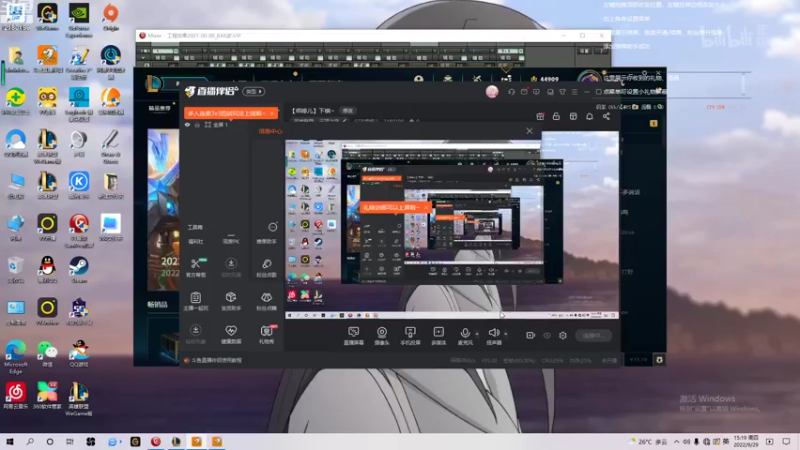Screen dimensions: 800x450
Task: Open the 斗鱼直播伴侣使用教程 tutorial link
Action: pos(217,360)
